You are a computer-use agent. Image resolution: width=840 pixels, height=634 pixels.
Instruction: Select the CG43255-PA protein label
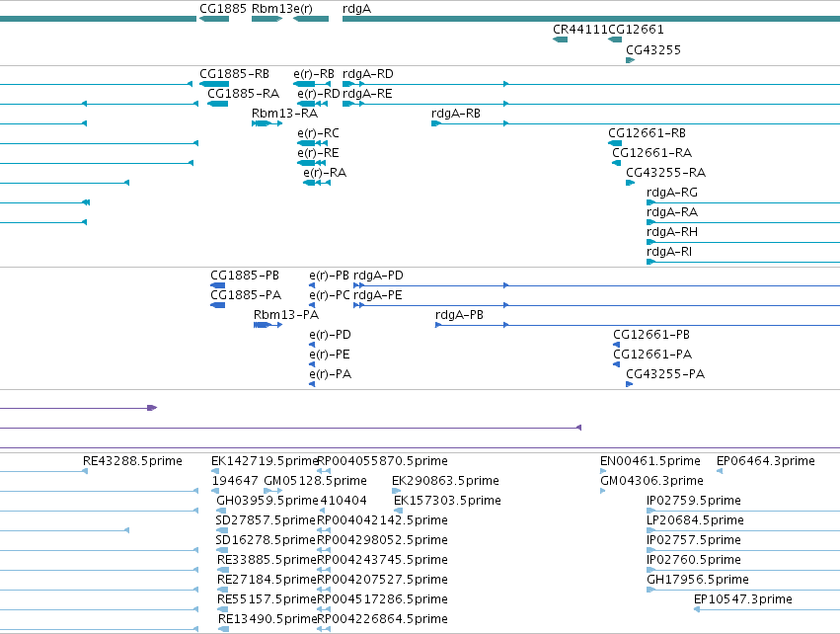(665, 374)
